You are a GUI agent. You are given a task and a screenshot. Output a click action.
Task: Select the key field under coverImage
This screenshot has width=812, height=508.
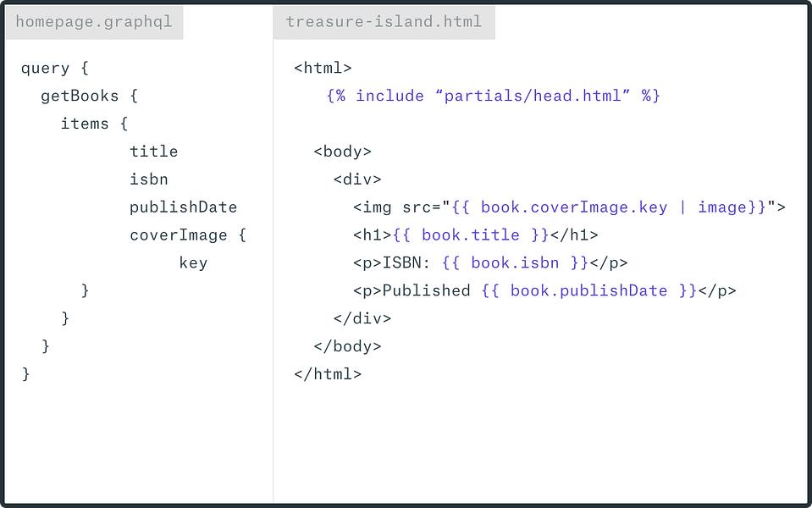(x=193, y=263)
